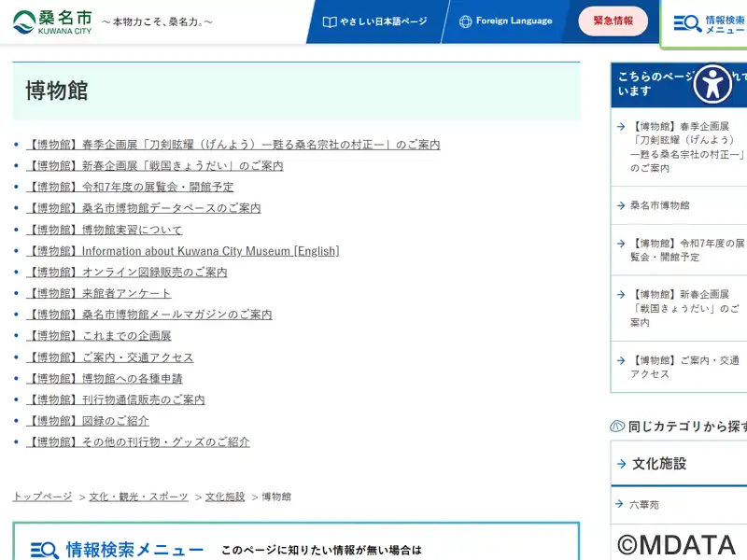Open the 令和7年度の展覧会・開館予定 link

click(x=130, y=187)
